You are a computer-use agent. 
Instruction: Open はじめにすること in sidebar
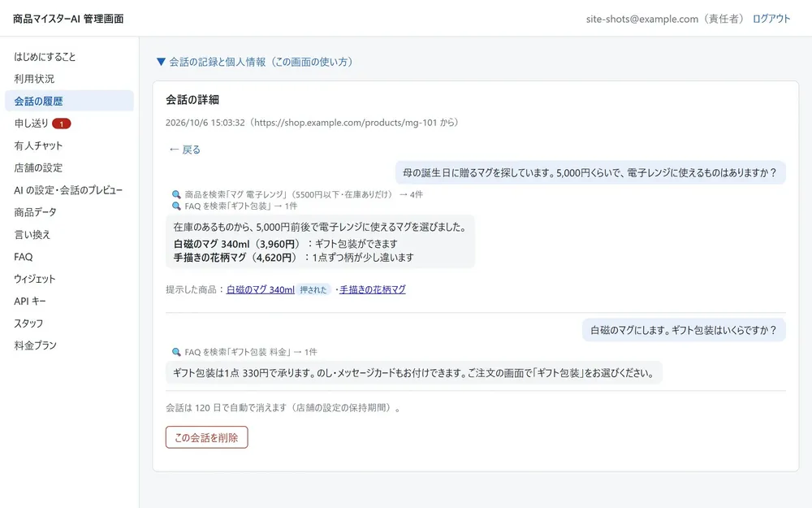tap(69, 57)
